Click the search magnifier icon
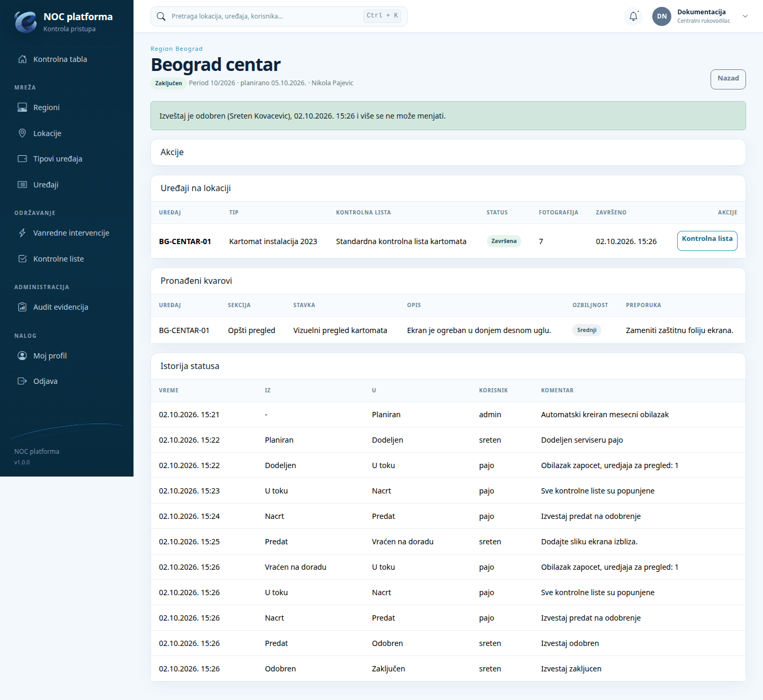This screenshot has width=763, height=700. (x=161, y=16)
